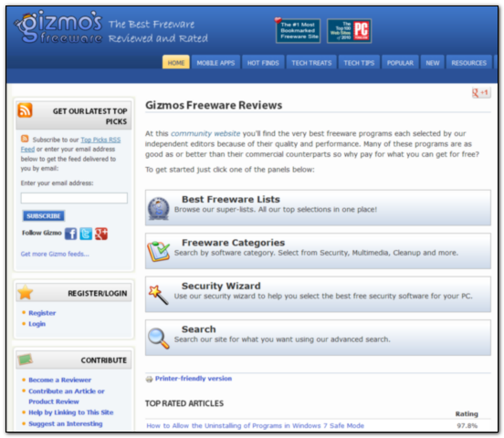The width and height of the screenshot is (504, 438).
Task: Switch to the Tech Tips tab
Action: coord(359,62)
